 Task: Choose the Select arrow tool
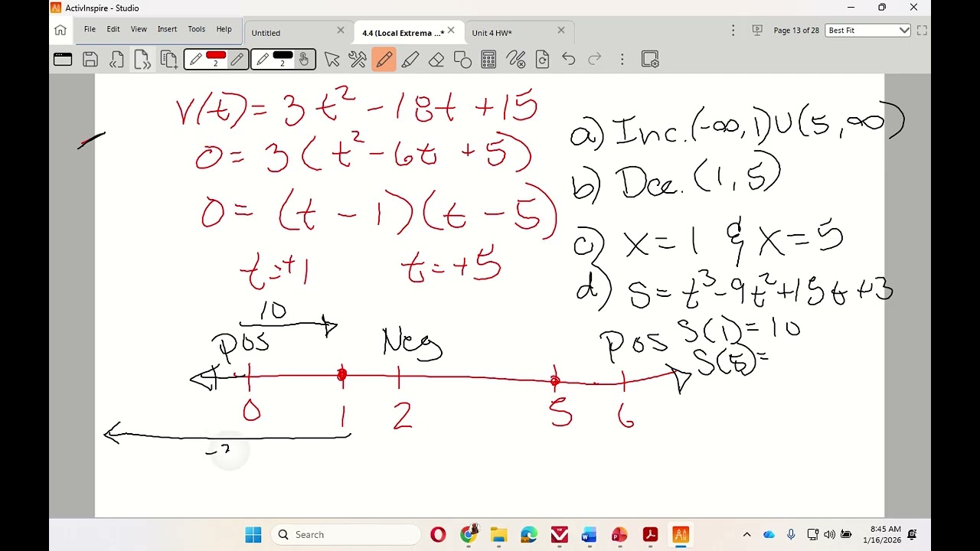point(332,60)
